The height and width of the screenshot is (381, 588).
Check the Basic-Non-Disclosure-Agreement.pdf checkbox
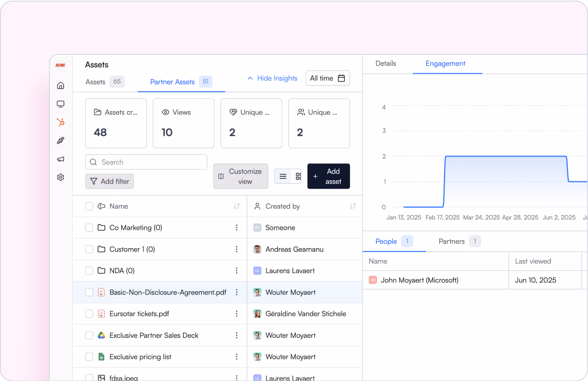[89, 292]
